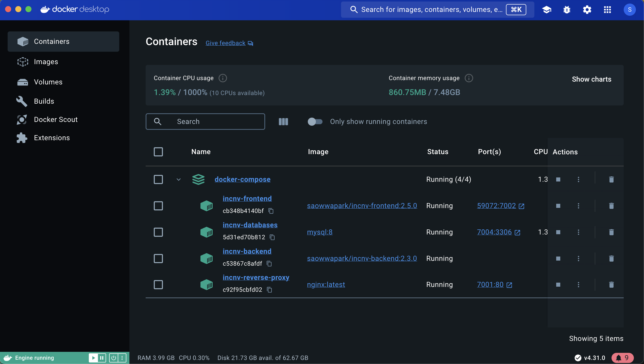Viewport: 644px width, 364px height.
Task: Click the notifications bell badge
Action: pyautogui.click(x=622, y=358)
